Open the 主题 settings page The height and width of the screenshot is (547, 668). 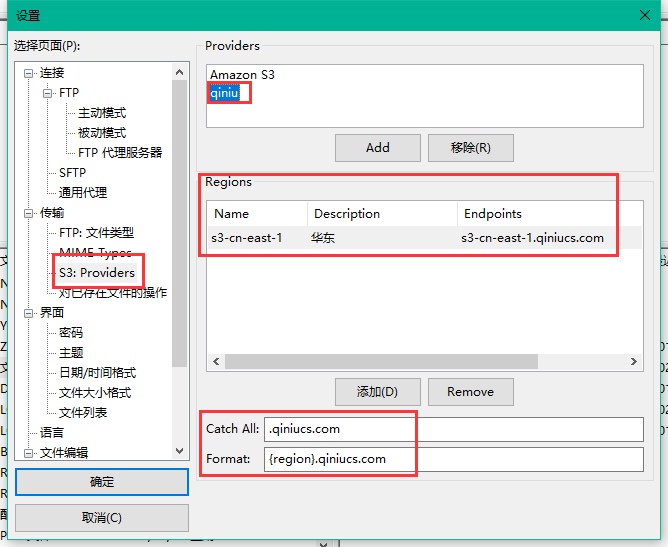tap(71, 353)
